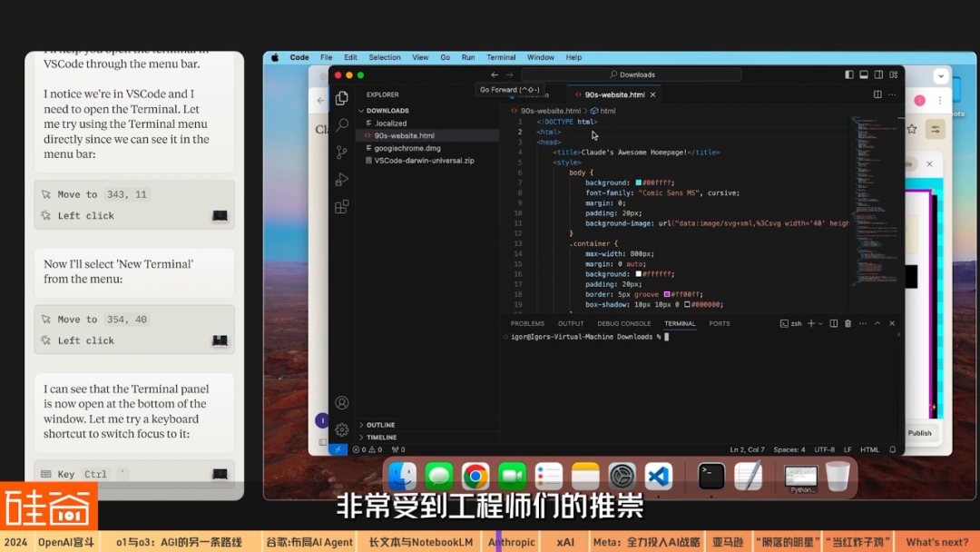The width and height of the screenshot is (980, 552).
Task: Toggle the primary sidebar layout button
Action: pos(849,74)
